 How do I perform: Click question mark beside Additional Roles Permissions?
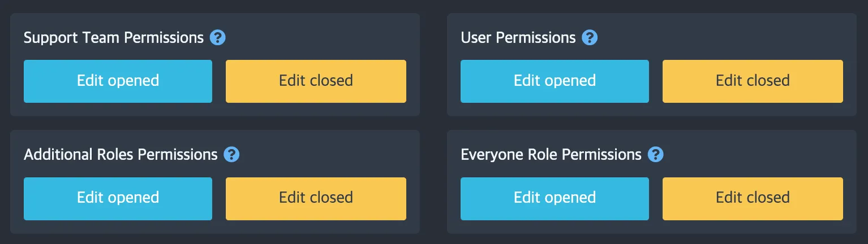pos(231,155)
